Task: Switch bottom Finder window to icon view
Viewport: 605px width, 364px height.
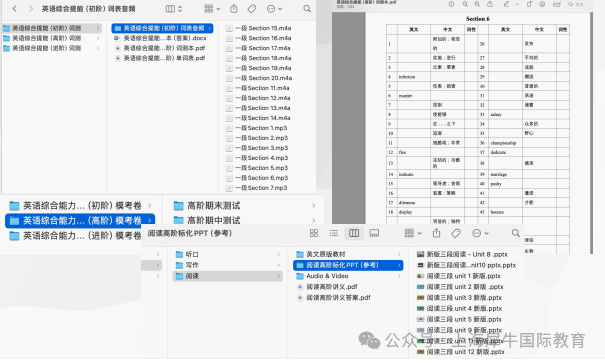Action: coord(314,233)
